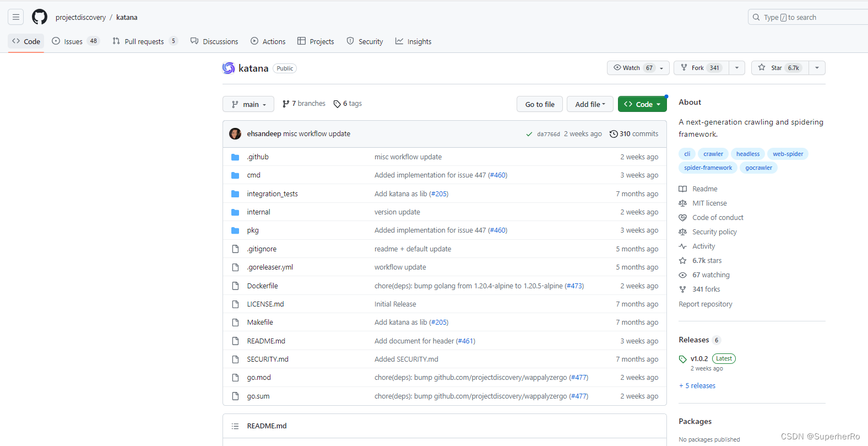View the 6 tags link
This screenshot has width=868, height=446.
[x=348, y=104]
